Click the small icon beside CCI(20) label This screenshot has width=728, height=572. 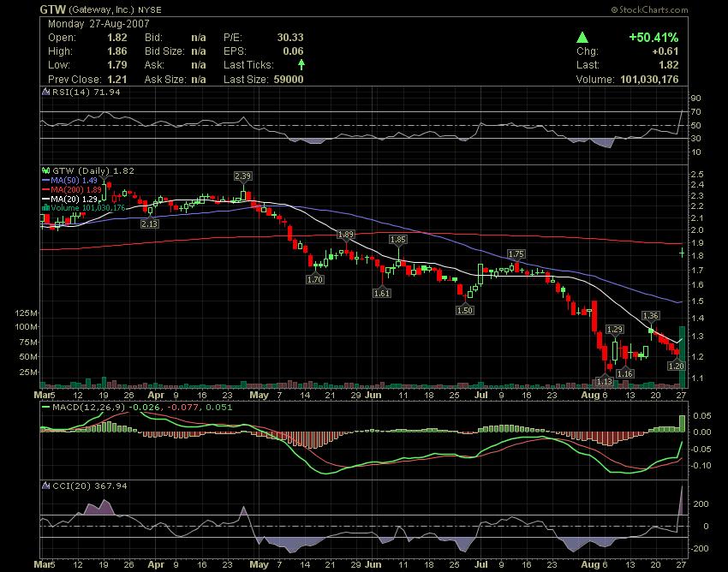click(45, 486)
